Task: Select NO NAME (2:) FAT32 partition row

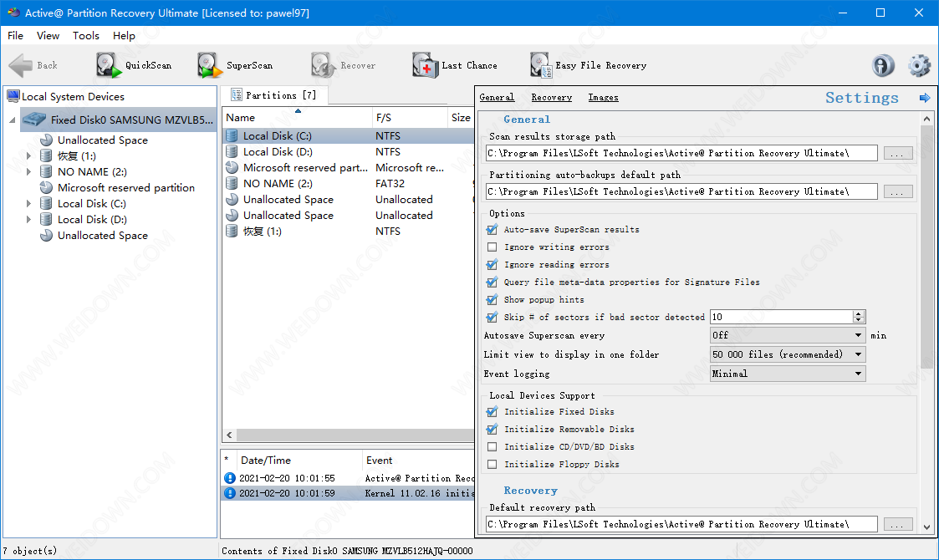Action: coord(347,184)
